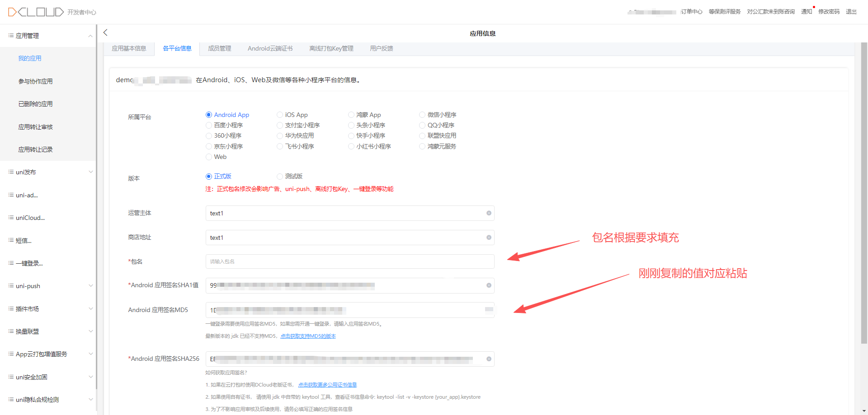Screen dimensions: 868x415
Task: Expand the uni-push sidebar menu
Action: coord(90,286)
